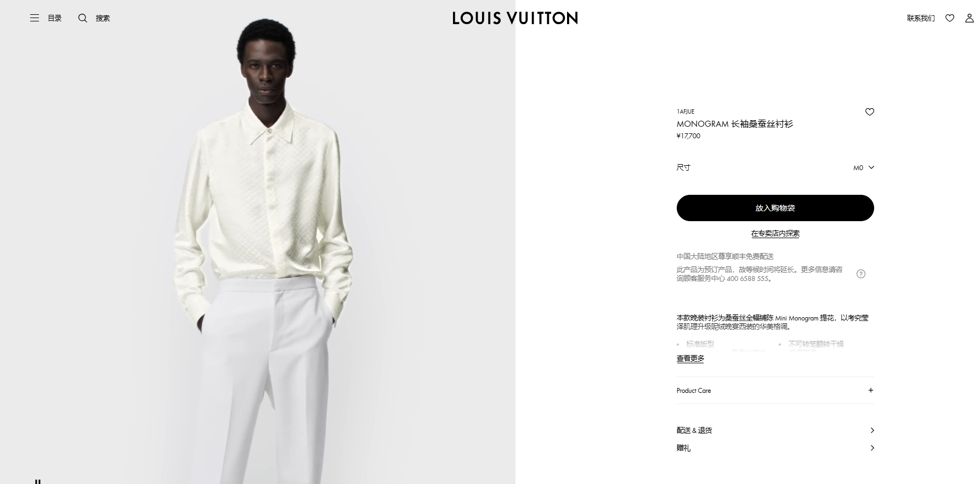This screenshot has width=980, height=484.
Task: Open the hamburger menu icon
Action: 35,18
